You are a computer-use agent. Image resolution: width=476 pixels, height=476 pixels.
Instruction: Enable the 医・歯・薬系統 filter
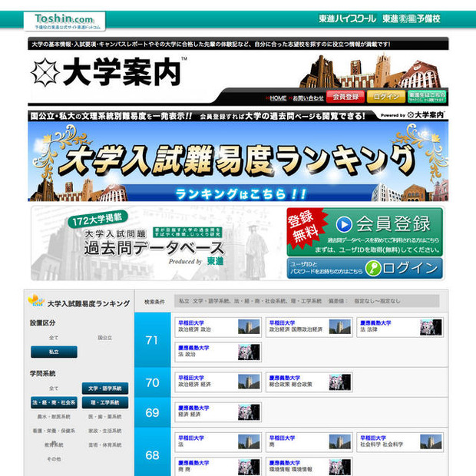104,417
